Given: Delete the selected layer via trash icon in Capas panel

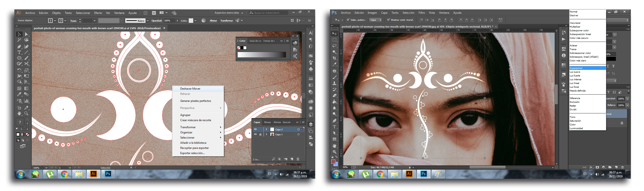Looking at the screenshot, I should click(298, 159).
